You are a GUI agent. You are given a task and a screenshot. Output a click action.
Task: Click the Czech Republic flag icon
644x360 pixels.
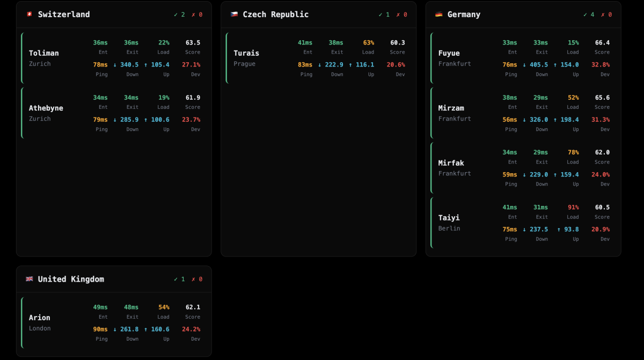pyautogui.click(x=234, y=14)
